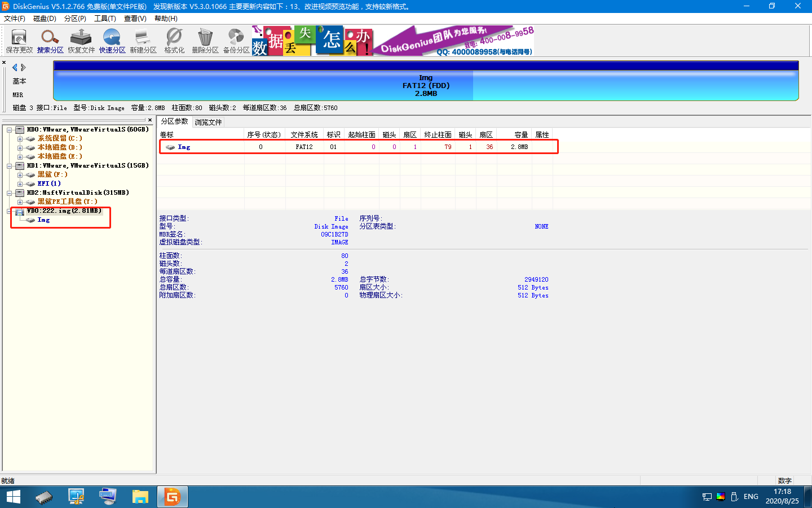Close the disk map header pane
This screenshot has width=812, height=508.
pos(4,63)
